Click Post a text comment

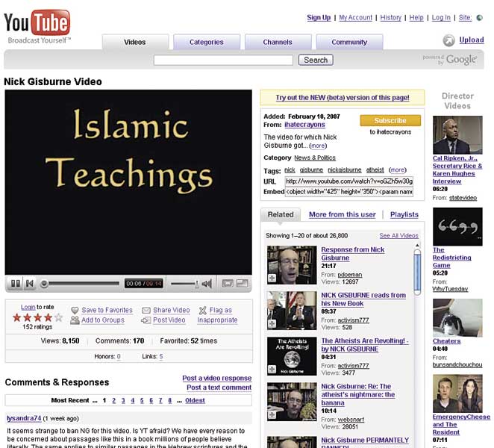pos(219,388)
